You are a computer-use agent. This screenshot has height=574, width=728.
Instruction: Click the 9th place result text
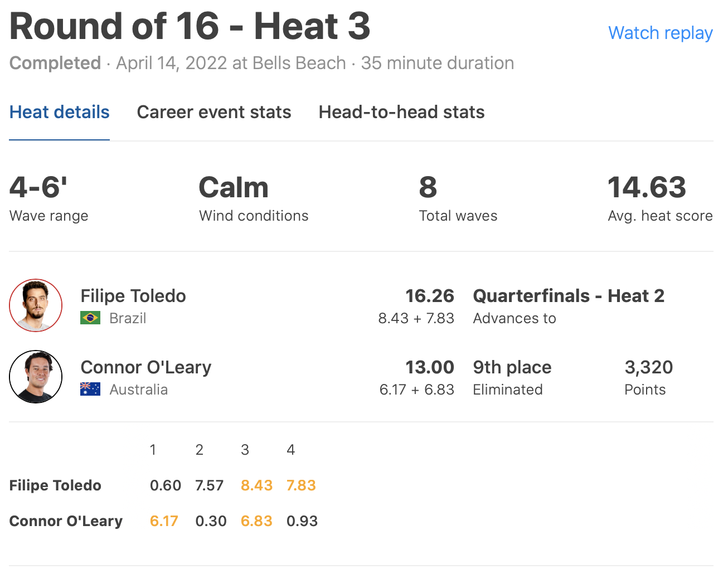pos(512,367)
